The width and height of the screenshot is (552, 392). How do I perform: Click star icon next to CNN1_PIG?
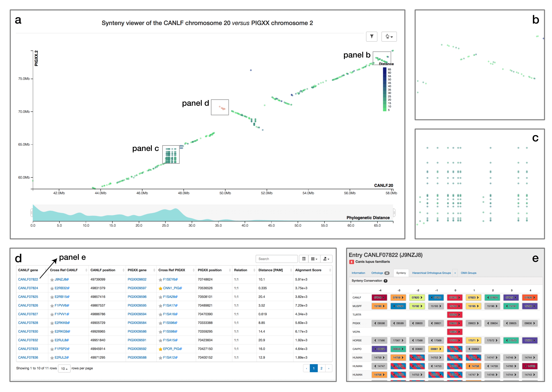click(x=160, y=288)
